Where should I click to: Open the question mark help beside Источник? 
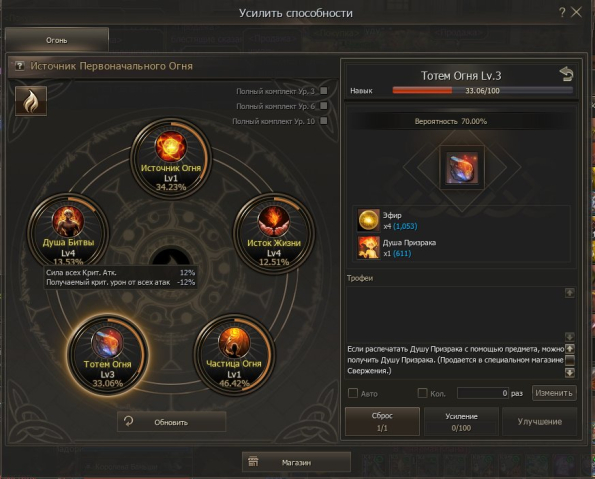pyautogui.click(x=19, y=66)
